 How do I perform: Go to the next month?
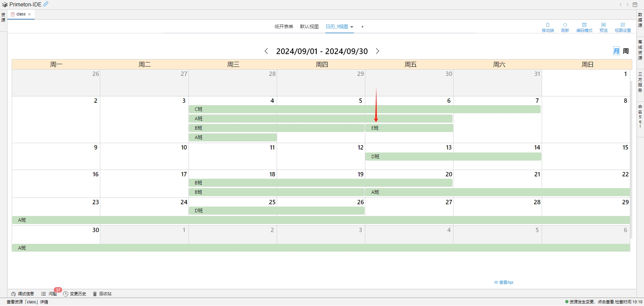pyautogui.click(x=377, y=51)
